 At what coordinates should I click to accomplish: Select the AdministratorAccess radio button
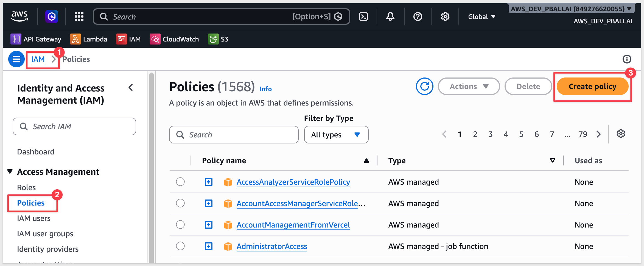click(180, 246)
